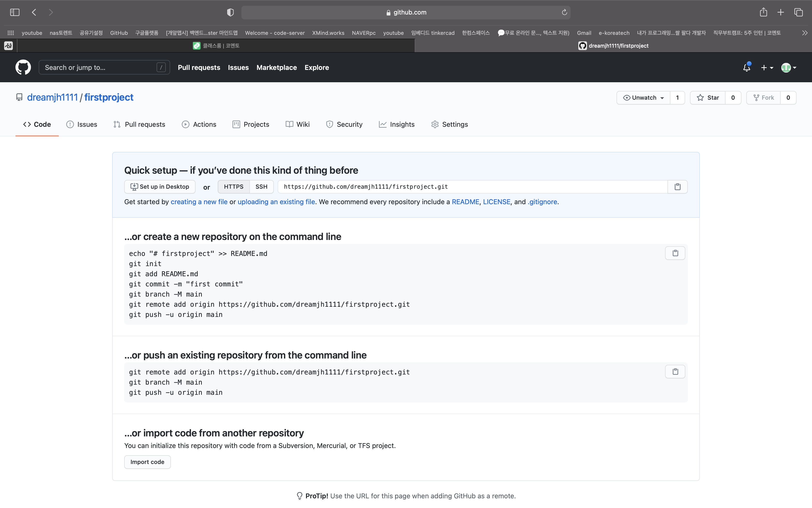Image resolution: width=812 pixels, height=508 pixels.
Task: Click the watchers count 1
Action: pos(677,98)
